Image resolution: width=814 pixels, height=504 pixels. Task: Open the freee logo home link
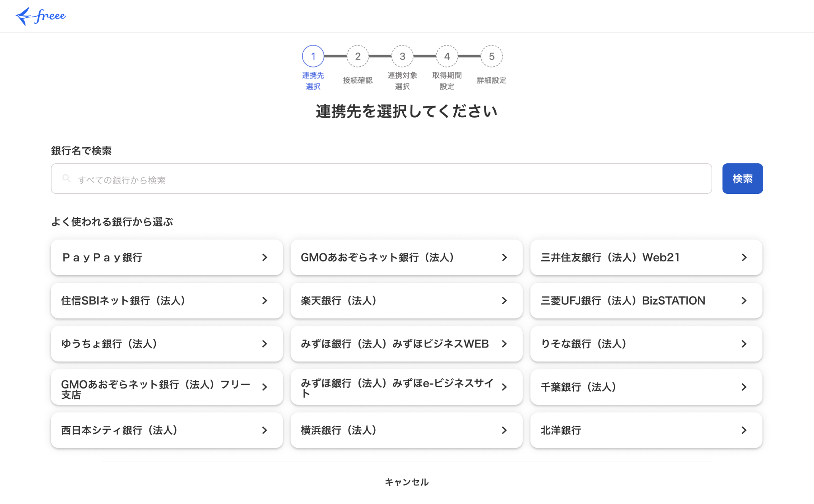pyautogui.click(x=41, y=16)
